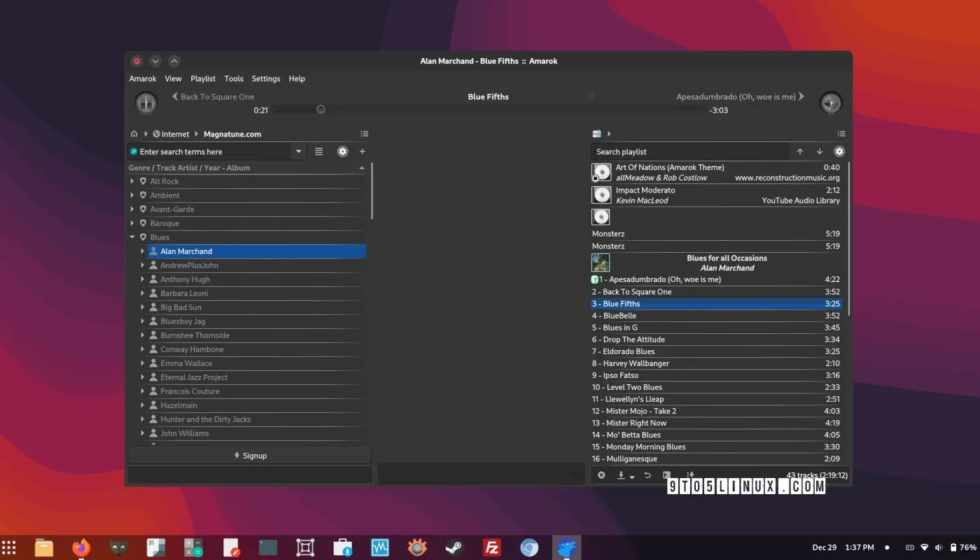Click the home icon in the breadcrumb

(x=134, y=134)
